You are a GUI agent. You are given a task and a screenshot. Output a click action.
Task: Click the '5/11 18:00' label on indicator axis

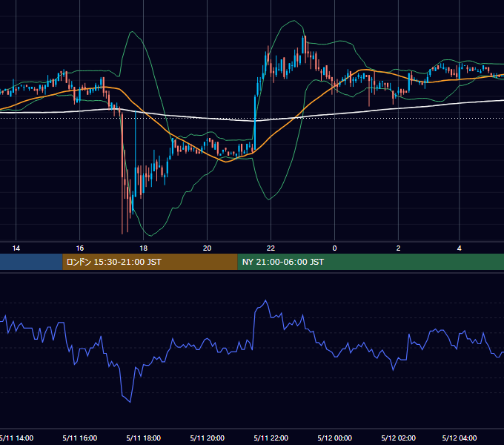[x=143, y=438]
